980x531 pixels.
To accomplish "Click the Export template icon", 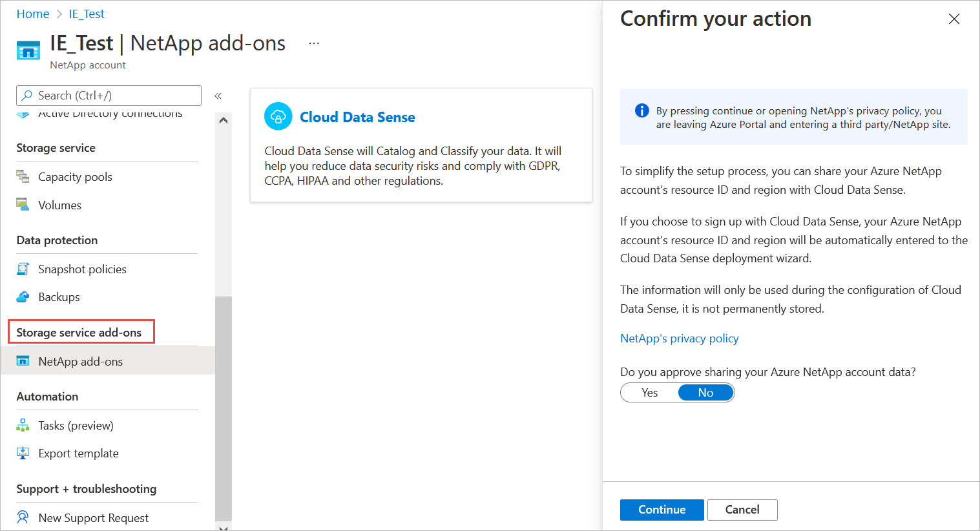I will coord(23,453).
